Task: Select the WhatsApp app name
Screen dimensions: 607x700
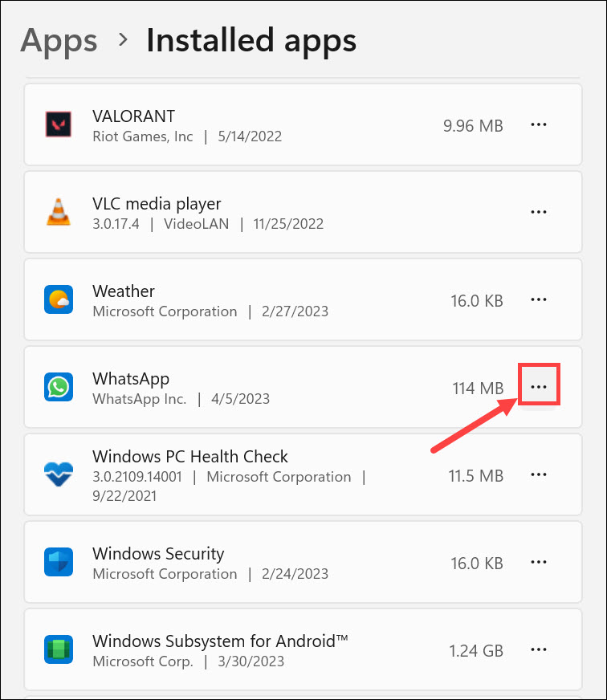Action: tap(131, 380)
